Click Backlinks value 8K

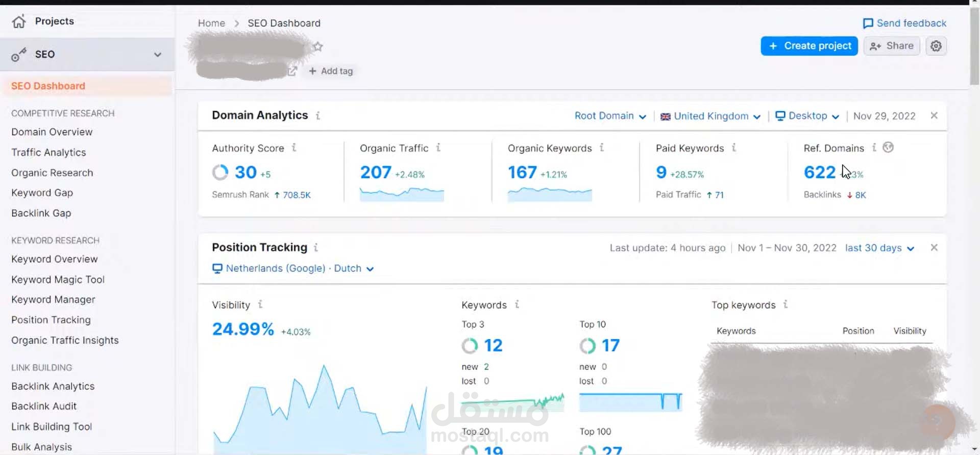pos(861,195)
